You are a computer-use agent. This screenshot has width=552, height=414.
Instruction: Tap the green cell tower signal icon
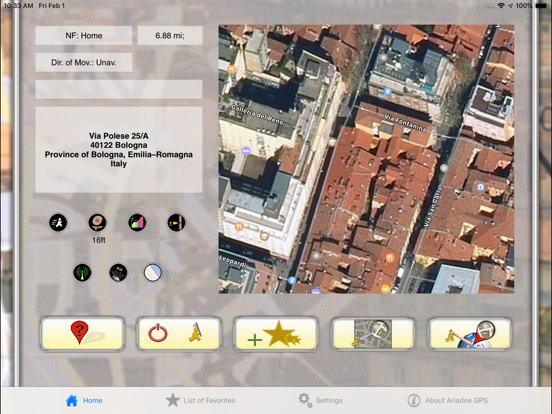(82, 272)
